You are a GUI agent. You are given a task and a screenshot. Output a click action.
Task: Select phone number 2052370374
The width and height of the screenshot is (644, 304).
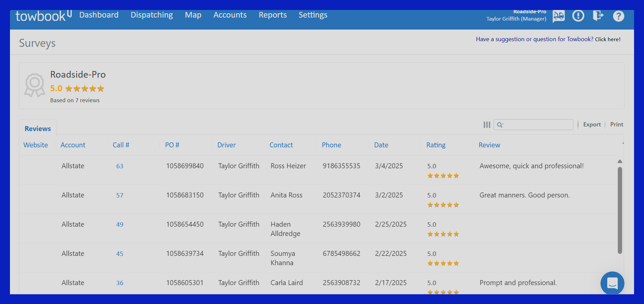click(x=341, y=195)
